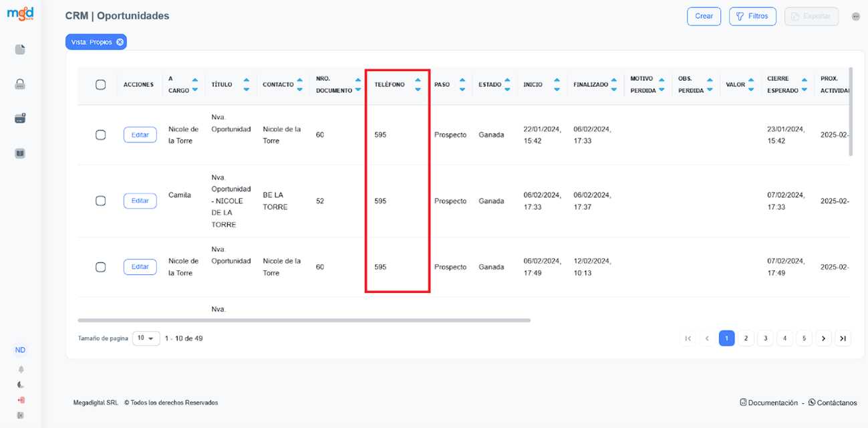Click the notifications bell icon

[21, 369]
